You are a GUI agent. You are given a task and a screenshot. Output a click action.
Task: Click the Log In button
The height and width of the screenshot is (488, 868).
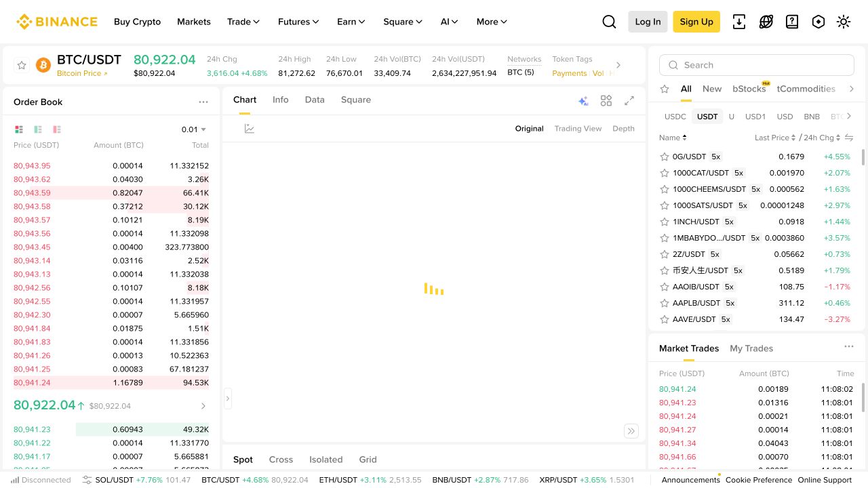648,22
